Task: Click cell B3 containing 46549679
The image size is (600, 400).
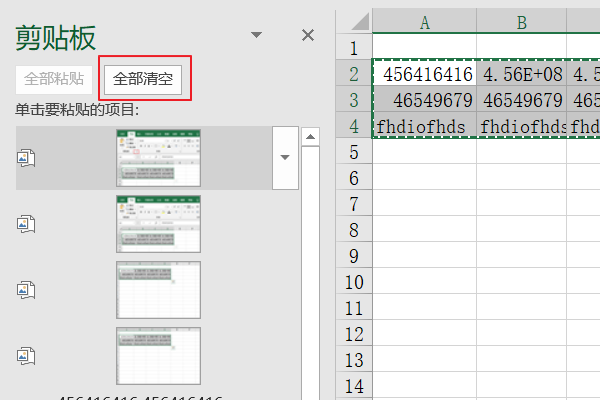Action: 522,99
